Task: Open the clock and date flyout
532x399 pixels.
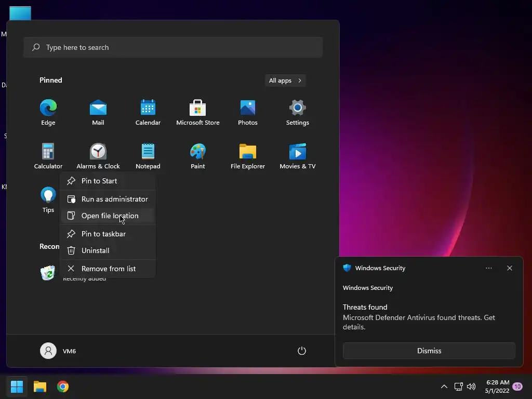Action: pyautogui.click(x=497, y=387)
